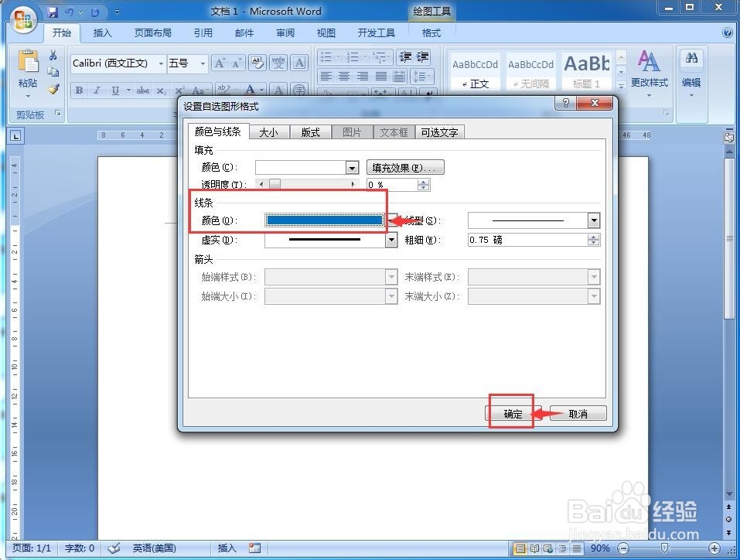Open the 插入 ribbon tab
Screen dimensions: 740x560
click(x=104, y=32)
